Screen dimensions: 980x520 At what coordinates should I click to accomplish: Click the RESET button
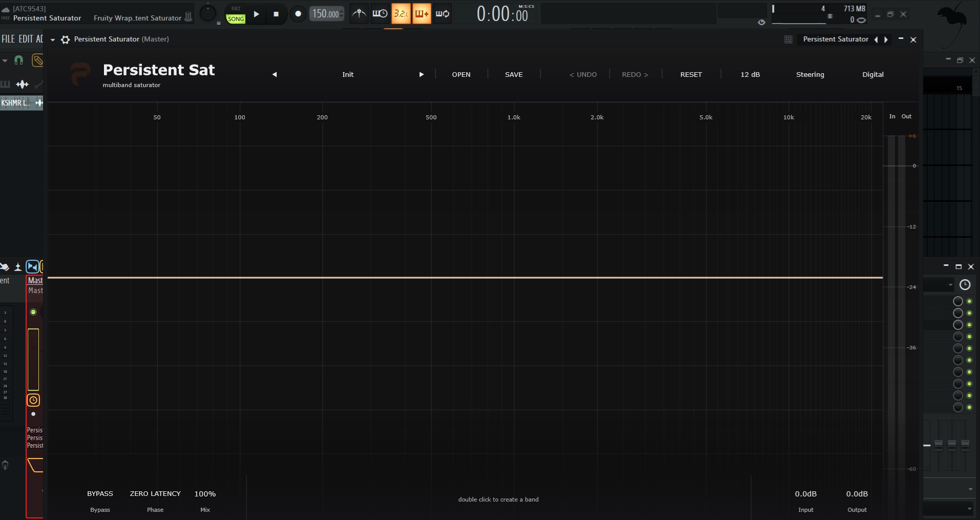click(691, 75)
